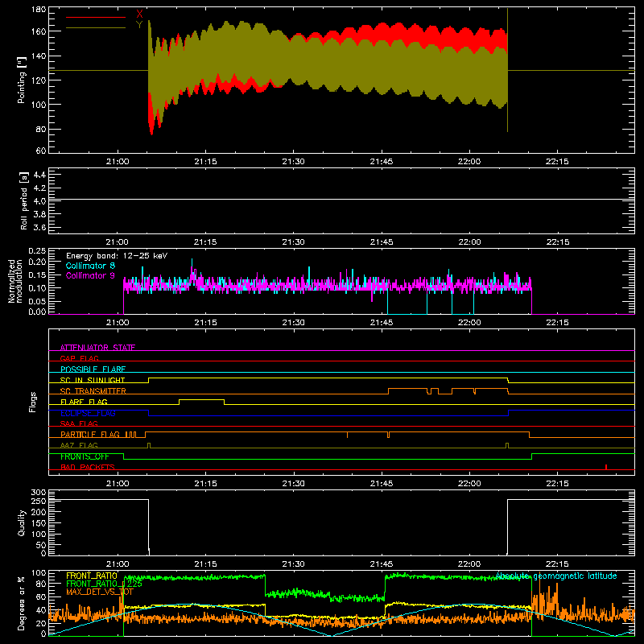644x644 pixels.
Task: Click the 'Degrees or %' axis title
Action: coord(22,603)
